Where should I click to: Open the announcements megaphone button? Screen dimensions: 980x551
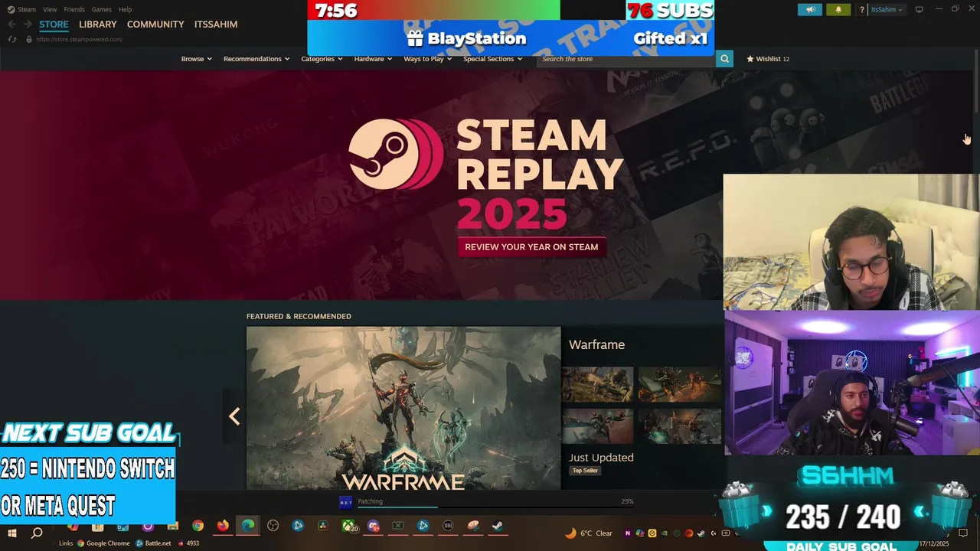click(x=810, y=9)
